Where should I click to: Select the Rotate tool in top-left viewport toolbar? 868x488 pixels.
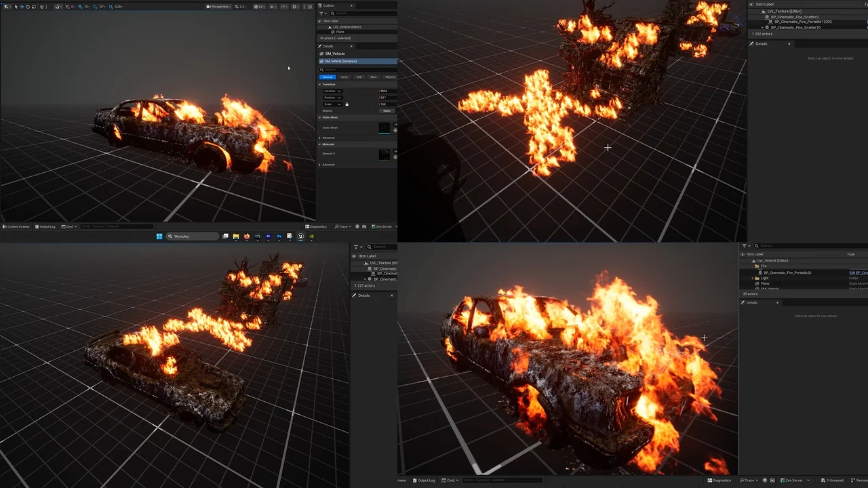click(28, 7)
